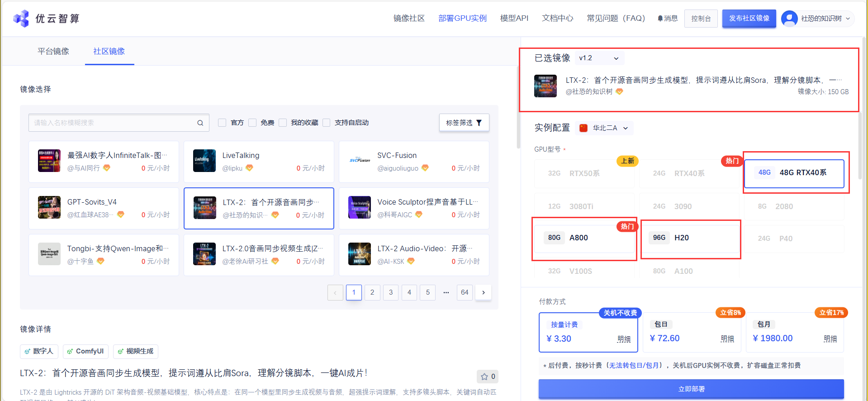Click the 发布社区镜像 button
Viewport: 868px width, 401px height.
749,18
